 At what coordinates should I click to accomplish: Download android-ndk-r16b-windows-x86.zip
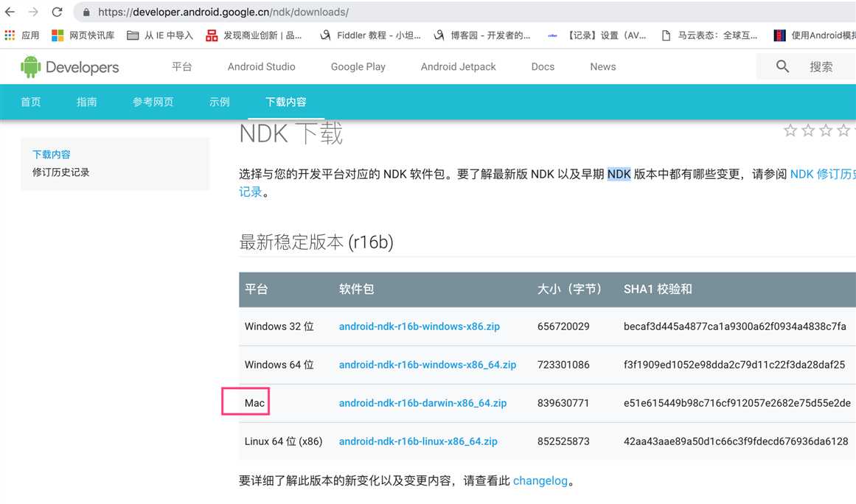[420, 326]
